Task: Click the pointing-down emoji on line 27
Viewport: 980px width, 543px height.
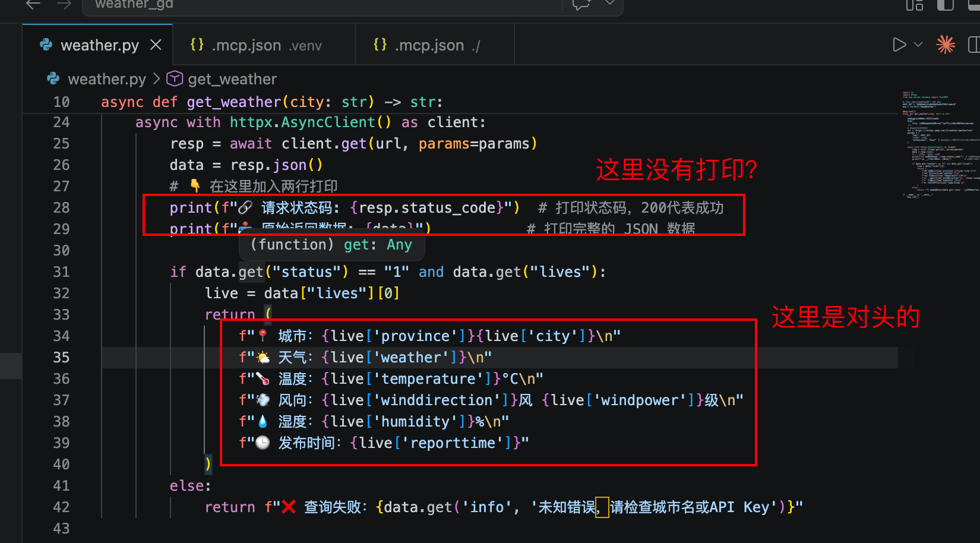Action: [x=195, y=186]
